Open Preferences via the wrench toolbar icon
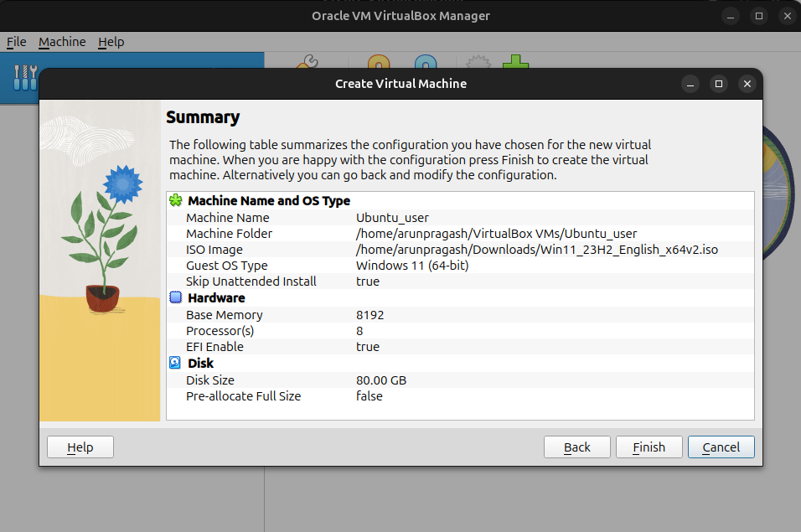The width and height of the screenshot is (801, 532). [307, 62]
